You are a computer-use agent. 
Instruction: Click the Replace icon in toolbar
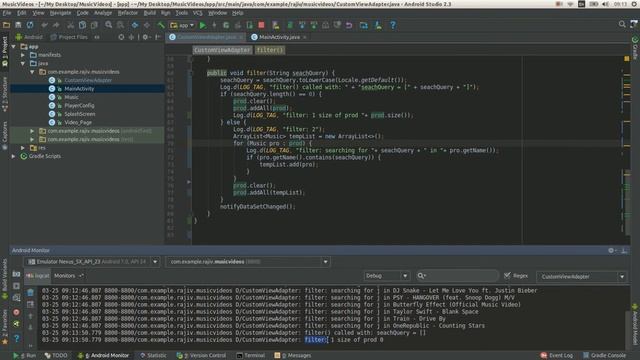[120, 25]
